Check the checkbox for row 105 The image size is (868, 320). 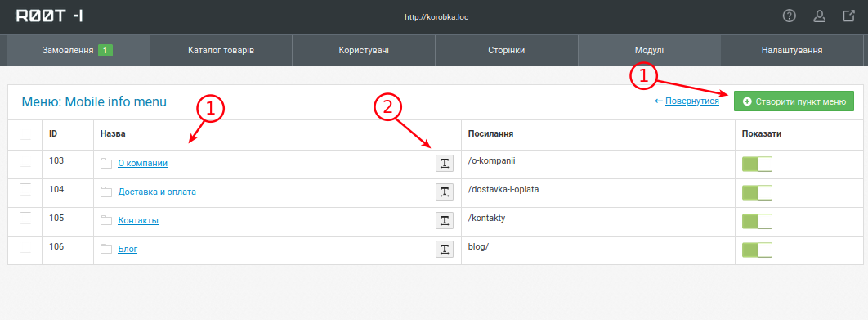(25, 219)
